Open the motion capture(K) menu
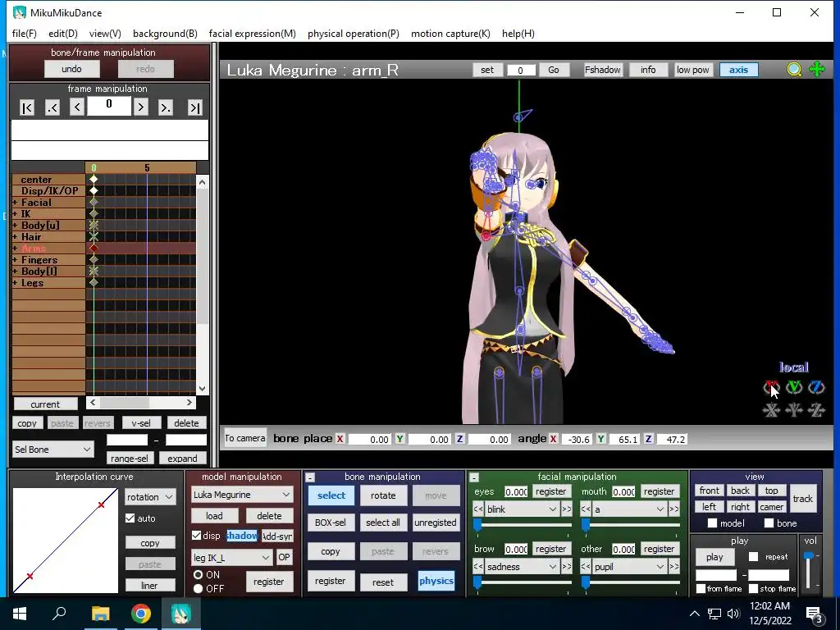 coord(450,33)
